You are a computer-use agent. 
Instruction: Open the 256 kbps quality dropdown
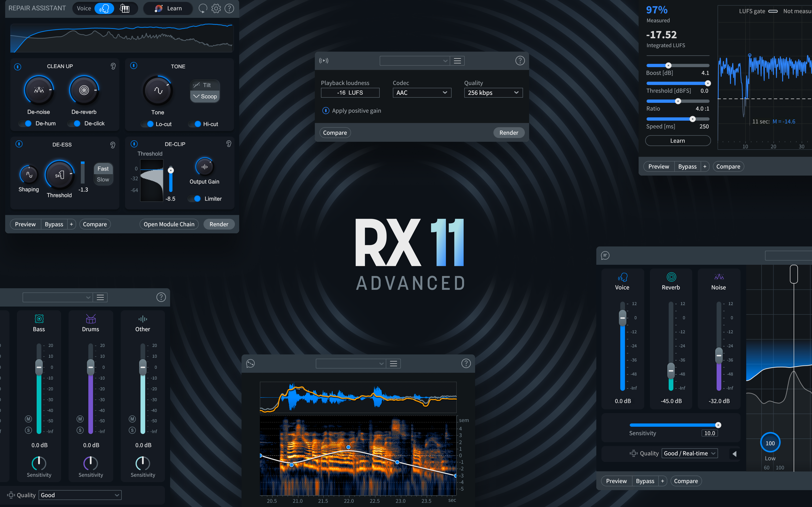click(x=493, y=92)
